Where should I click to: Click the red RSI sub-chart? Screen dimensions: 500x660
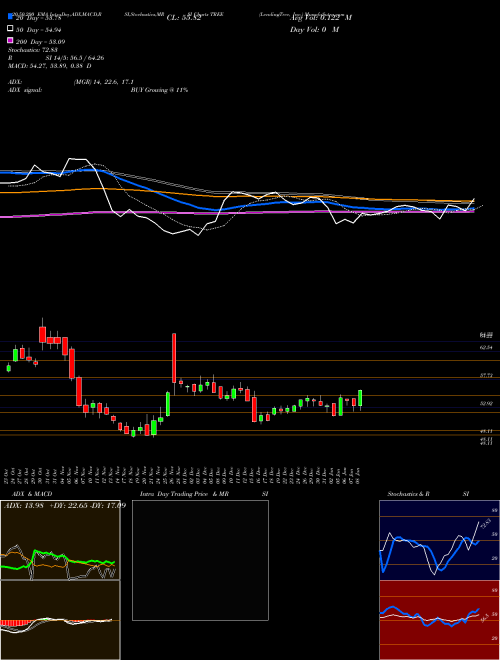pos(439,620)
